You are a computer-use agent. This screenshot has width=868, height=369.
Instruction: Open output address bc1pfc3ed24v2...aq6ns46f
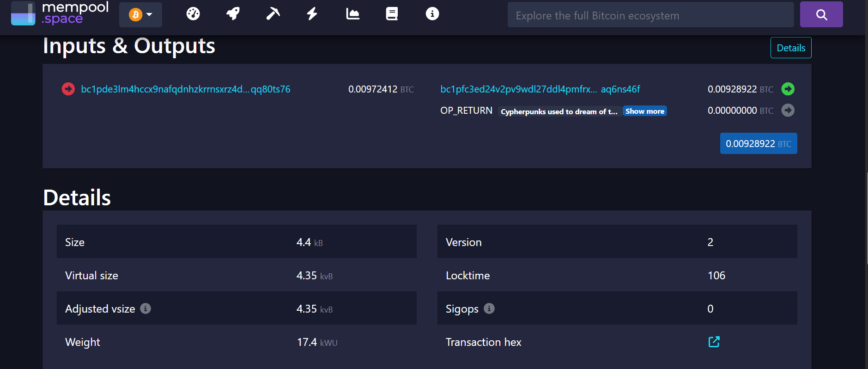[540, 89]
